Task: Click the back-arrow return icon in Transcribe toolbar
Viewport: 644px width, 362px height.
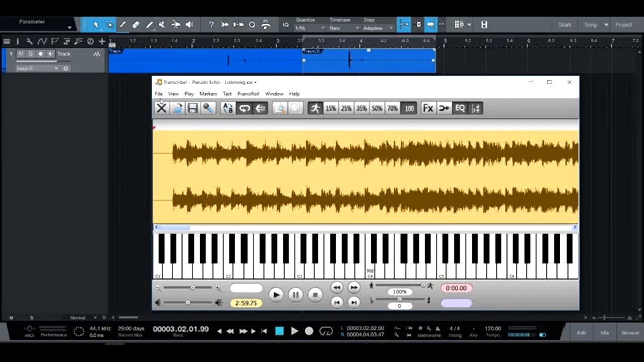Action: point(260,108)
